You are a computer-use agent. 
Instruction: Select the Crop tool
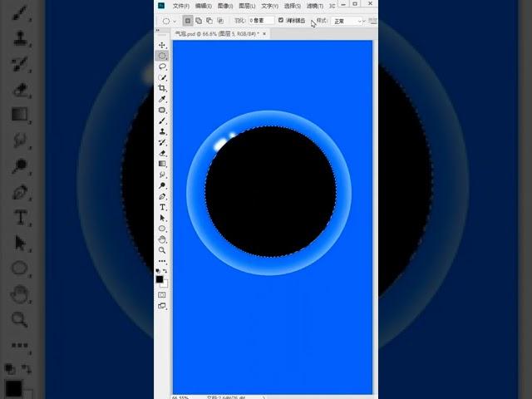coord(162,88)
